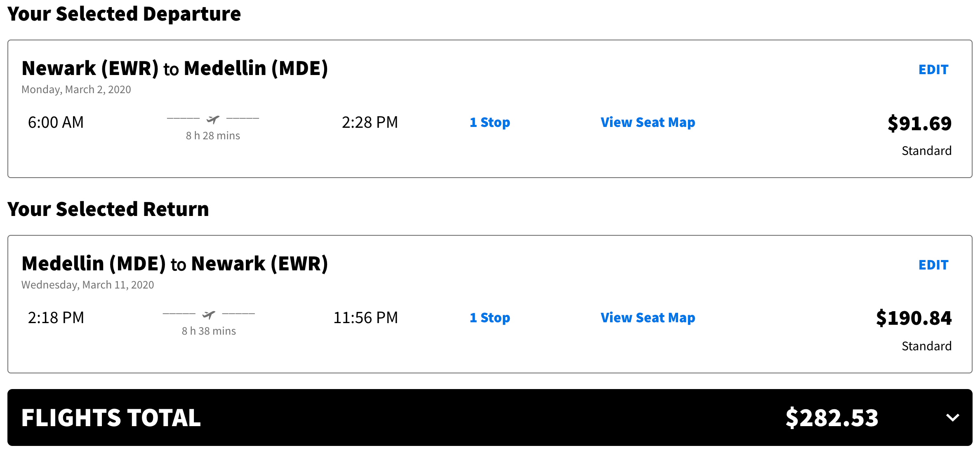Click the 8 h 28 mins duration
The width and height of the screenshot is (980, 455).
coord(213,136)
